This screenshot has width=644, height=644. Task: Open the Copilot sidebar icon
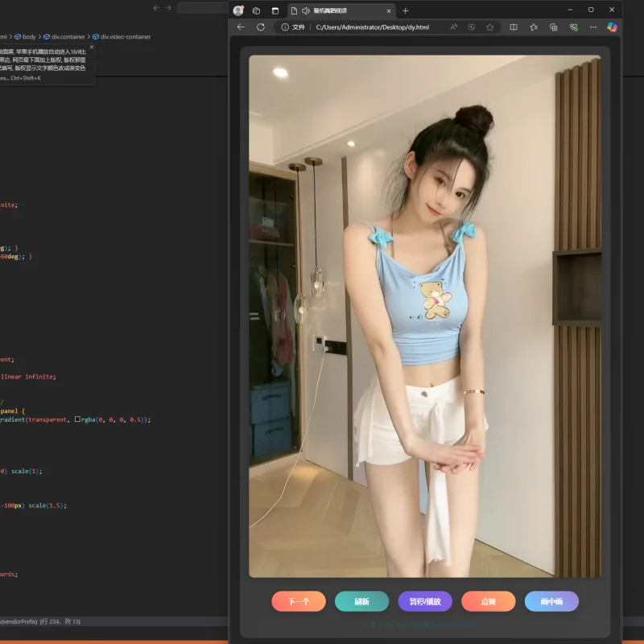612,27
